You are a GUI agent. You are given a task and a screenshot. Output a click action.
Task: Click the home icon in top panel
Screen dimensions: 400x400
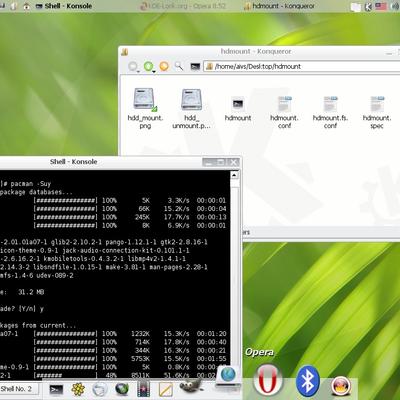click(27, 6)
